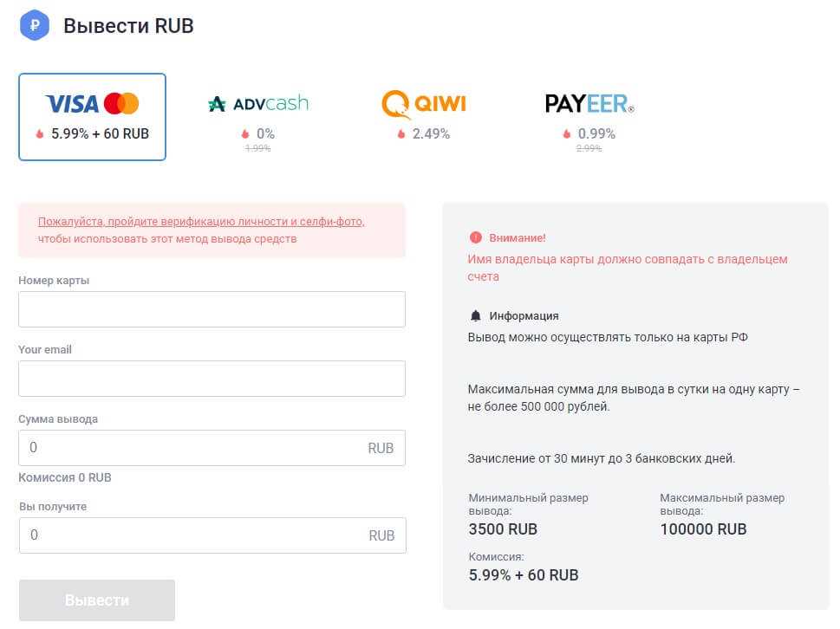
Task: Open the identity verification link
Action: pos(201,222)
